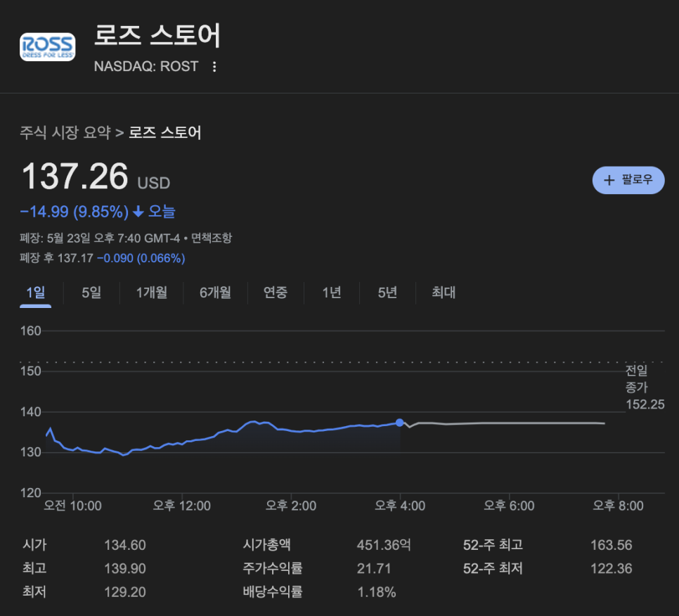Click the 배당수익률 value 1.18%

(376, 592)
